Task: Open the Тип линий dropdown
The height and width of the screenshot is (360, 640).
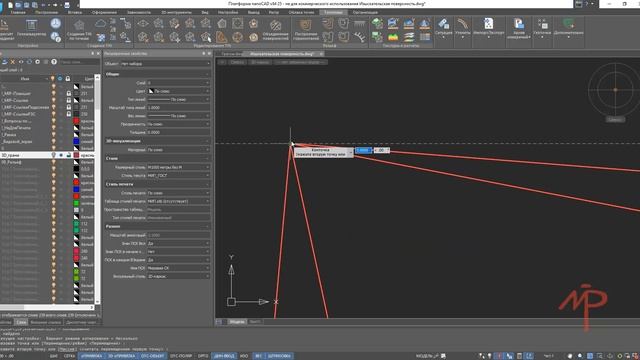Action: coord(178,99)
